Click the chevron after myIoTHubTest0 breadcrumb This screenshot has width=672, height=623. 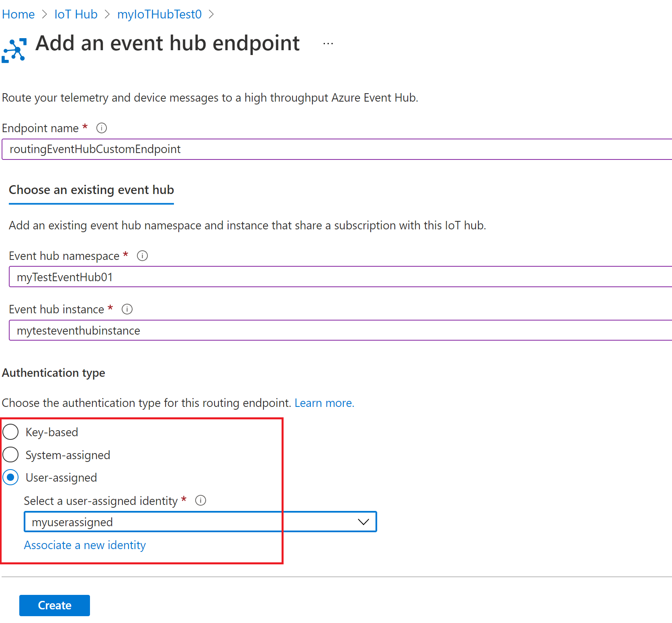pyautogui.click(x=211, y=14)
